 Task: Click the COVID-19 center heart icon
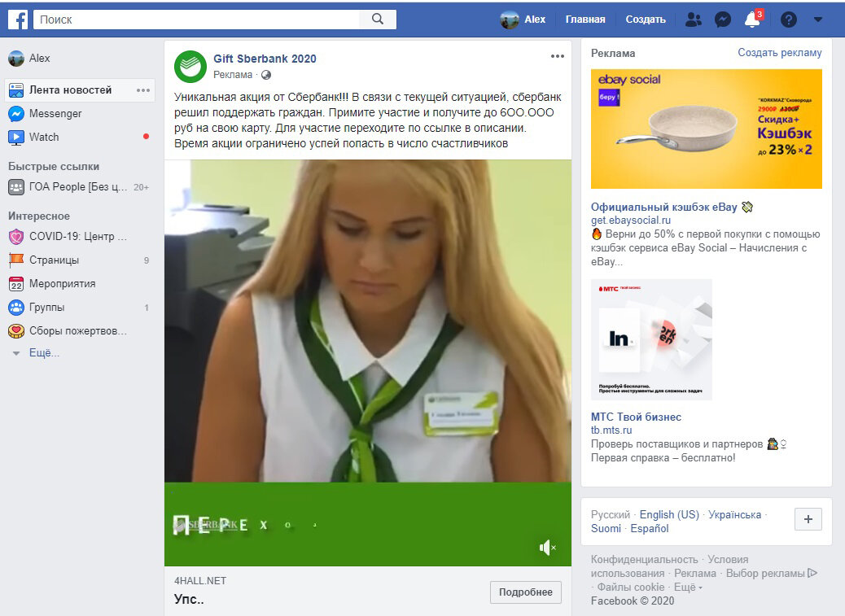pyautogui.click(x=16, y=236)
